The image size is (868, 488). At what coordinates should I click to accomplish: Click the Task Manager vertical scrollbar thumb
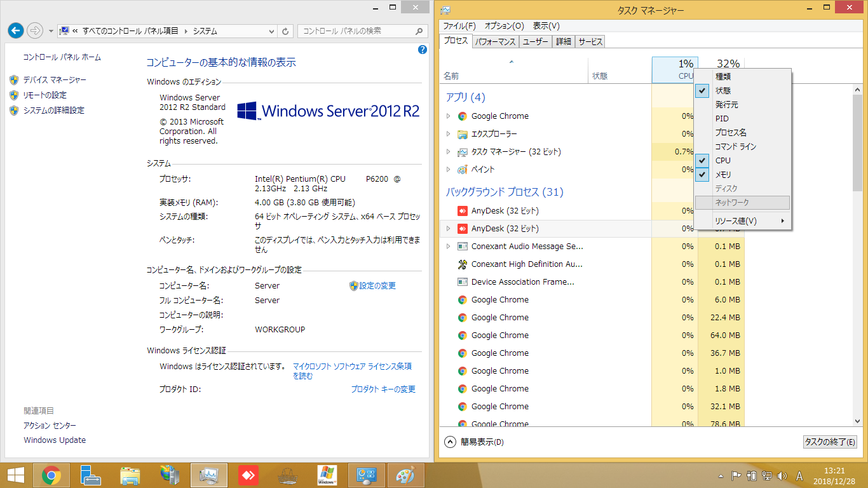857,143
